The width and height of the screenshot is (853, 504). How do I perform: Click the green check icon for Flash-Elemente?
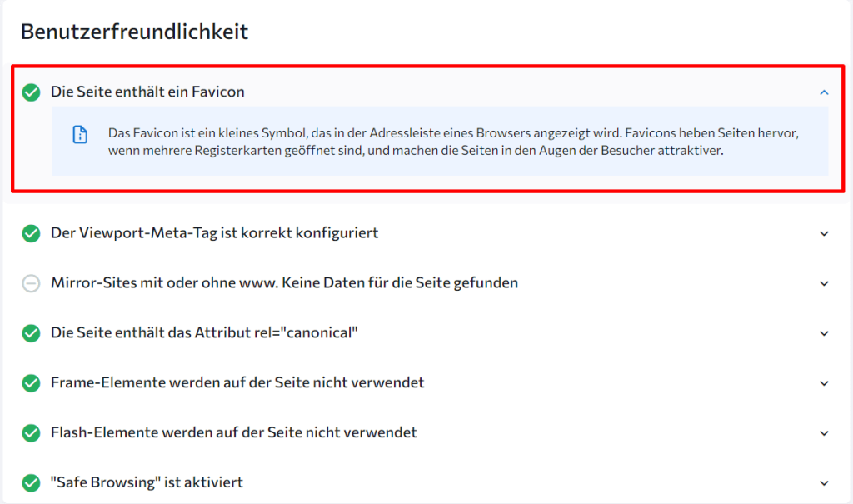[x=31, y=433]
